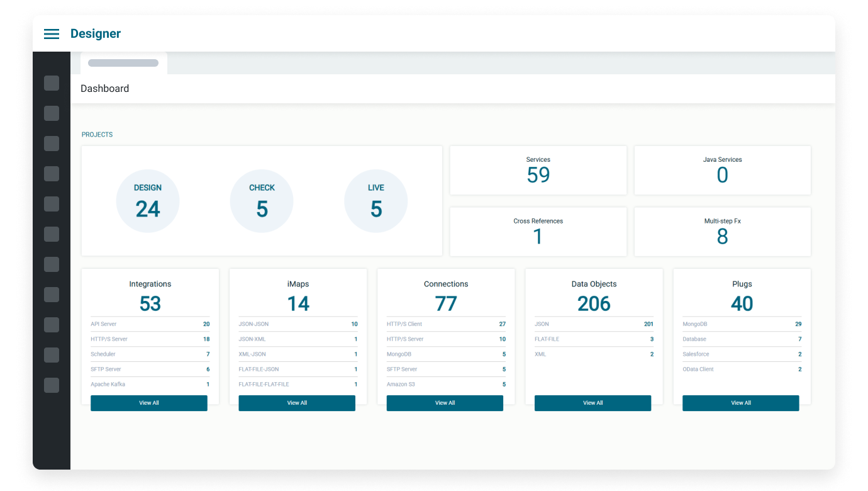Open the Multi-step Fx card
868x491 pixels.
[x=722, y=232]
